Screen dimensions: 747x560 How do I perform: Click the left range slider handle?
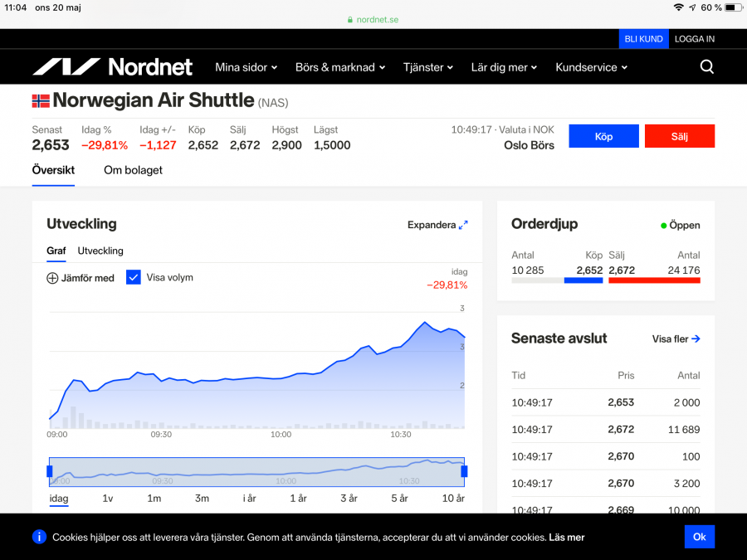pyautogui.click(x=50, y=471)
